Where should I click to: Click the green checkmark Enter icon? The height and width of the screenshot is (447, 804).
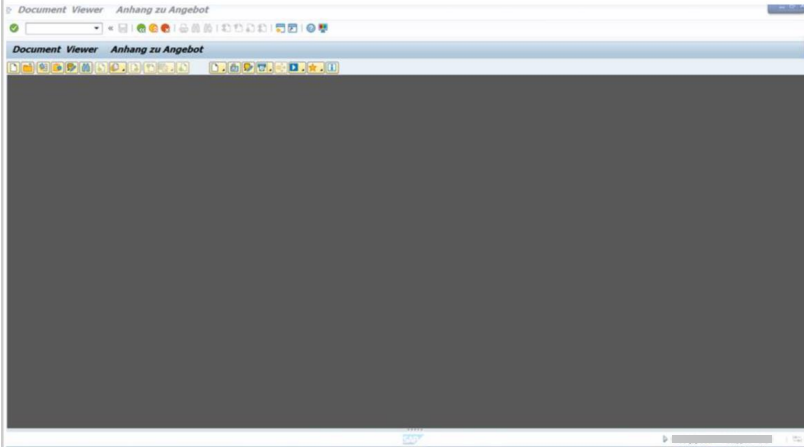[x=14, y=28]
